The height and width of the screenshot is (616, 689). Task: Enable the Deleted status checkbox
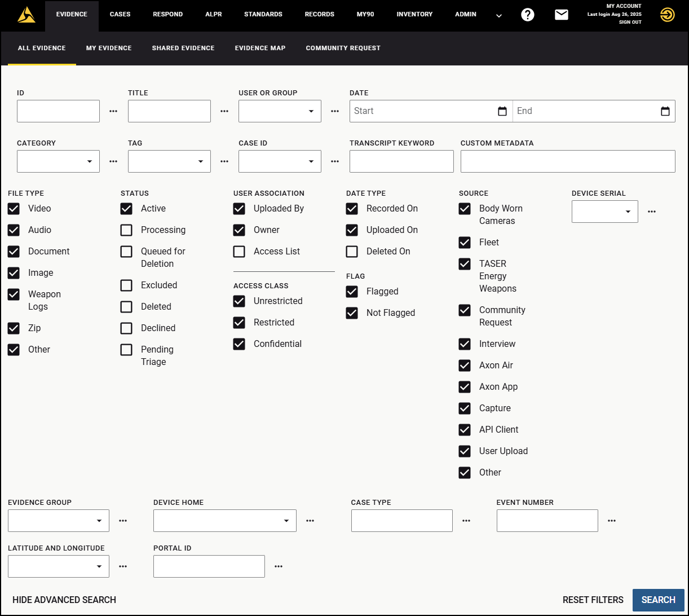[127, 307]
